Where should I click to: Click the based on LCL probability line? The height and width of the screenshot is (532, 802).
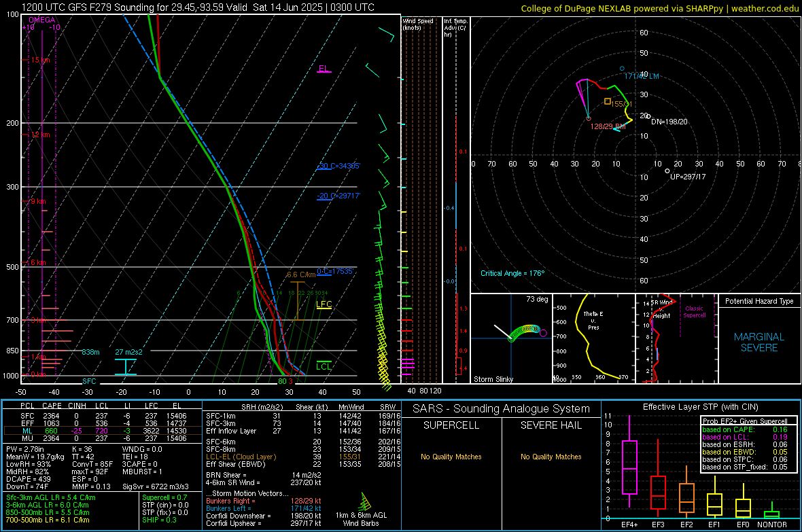745,437
